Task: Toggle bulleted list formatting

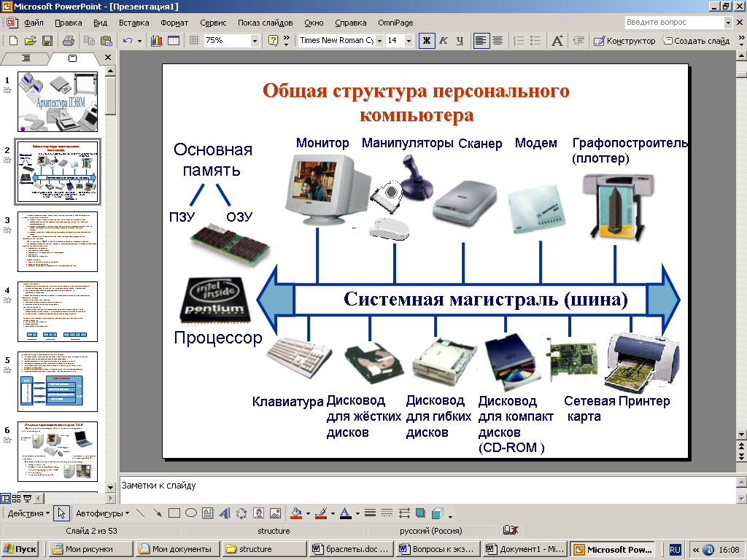Action: pyautogui.click(x=535, y=41)
